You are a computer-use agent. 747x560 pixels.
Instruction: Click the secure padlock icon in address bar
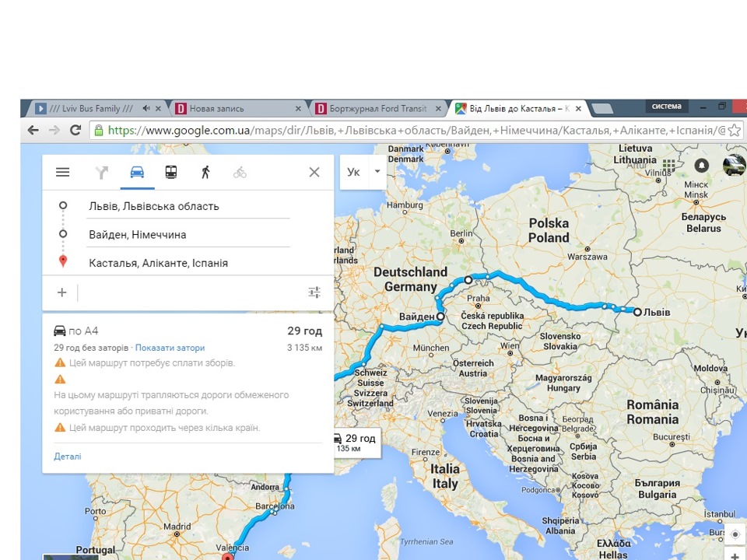point(99,130)
